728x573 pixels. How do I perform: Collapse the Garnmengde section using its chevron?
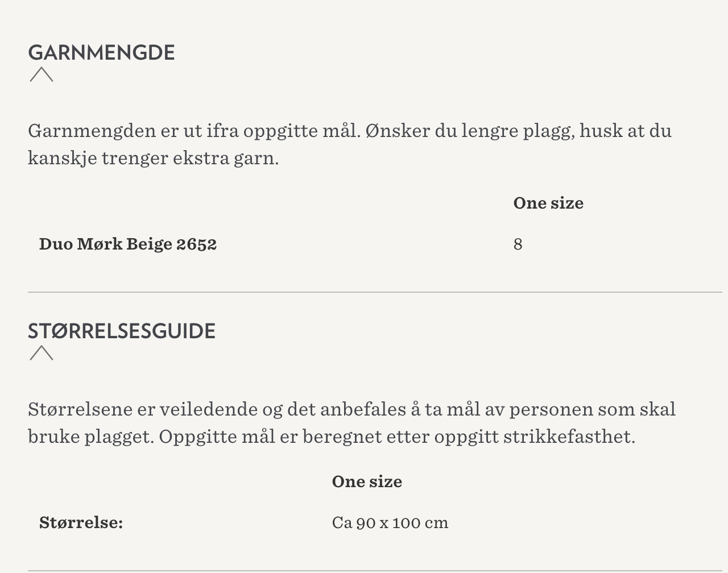point(42,74)
